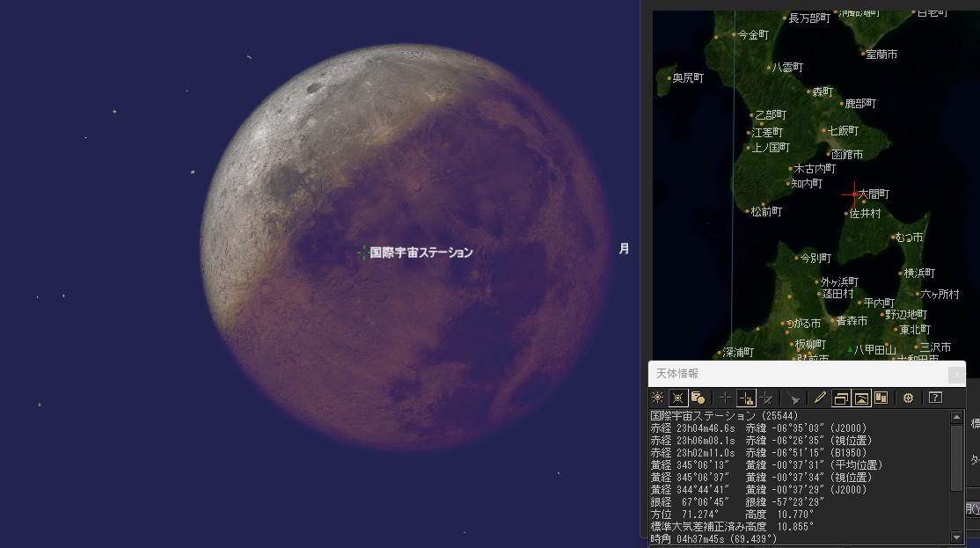Close the 天体情報 panel
980x548 pixels.
(955, 375)
